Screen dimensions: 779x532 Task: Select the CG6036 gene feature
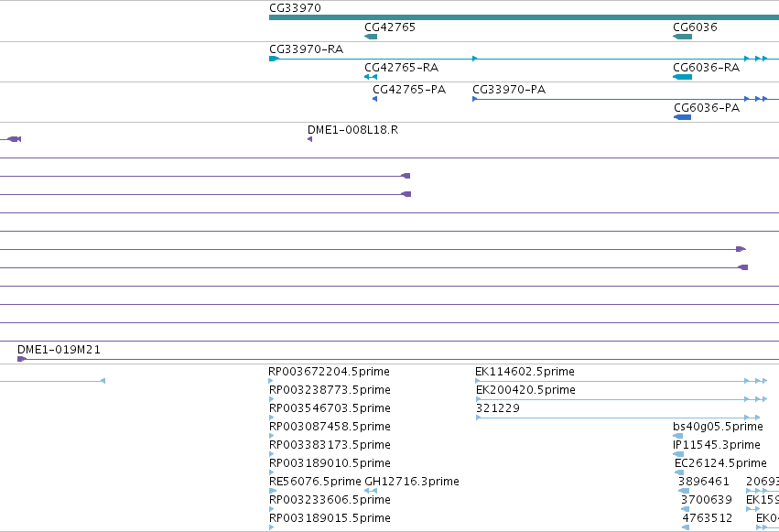682,37
